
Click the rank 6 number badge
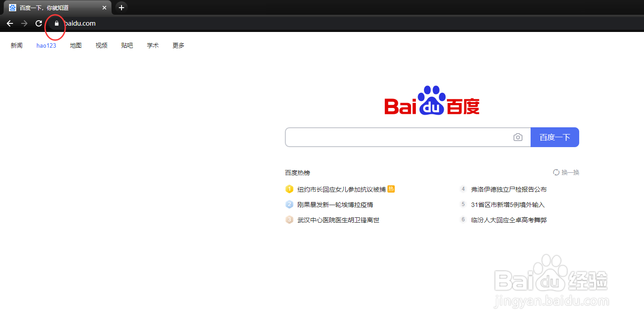[x=463, y=220]
